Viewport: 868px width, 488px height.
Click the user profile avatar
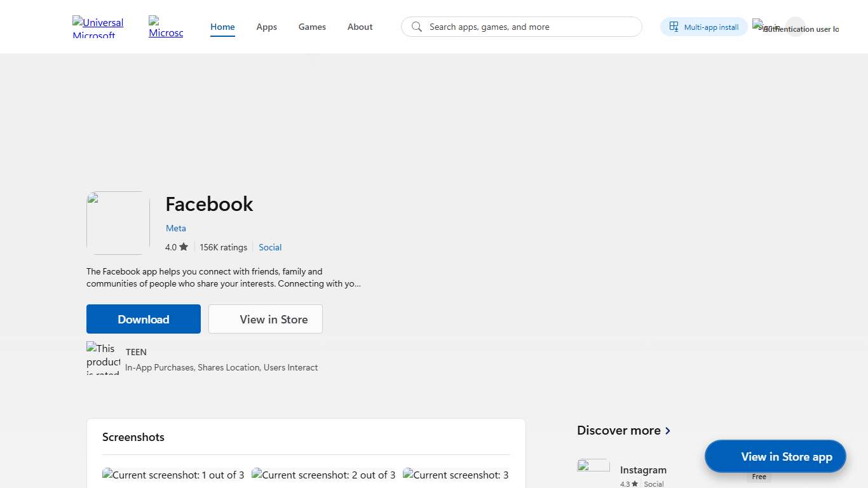pyautogui.click(x=796, y=27)
